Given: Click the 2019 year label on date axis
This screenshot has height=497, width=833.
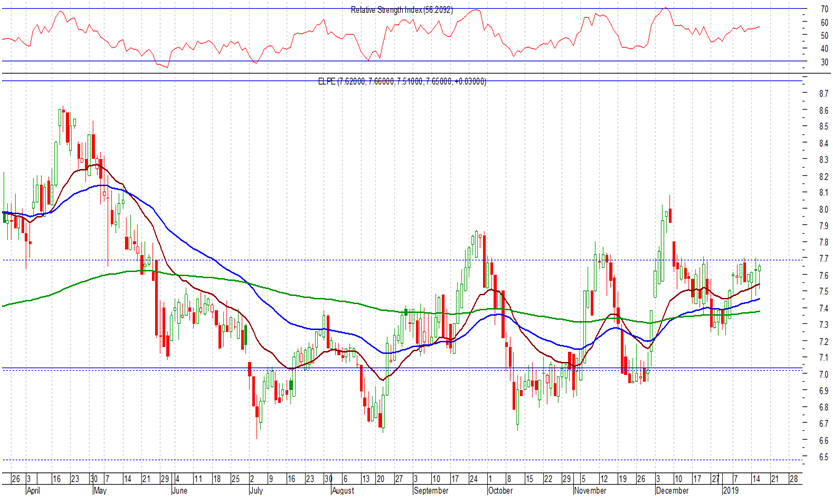Looking at the screenshot, I should (x=733, y=492).
